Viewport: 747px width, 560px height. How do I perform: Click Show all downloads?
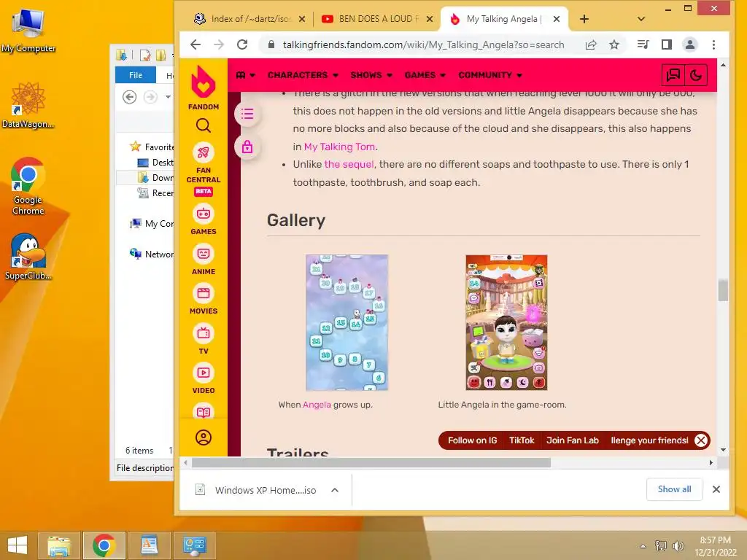click(x=674, y=489)
